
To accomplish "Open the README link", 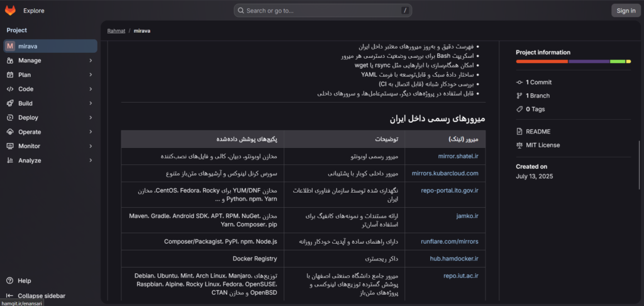I will pos(538,132).
